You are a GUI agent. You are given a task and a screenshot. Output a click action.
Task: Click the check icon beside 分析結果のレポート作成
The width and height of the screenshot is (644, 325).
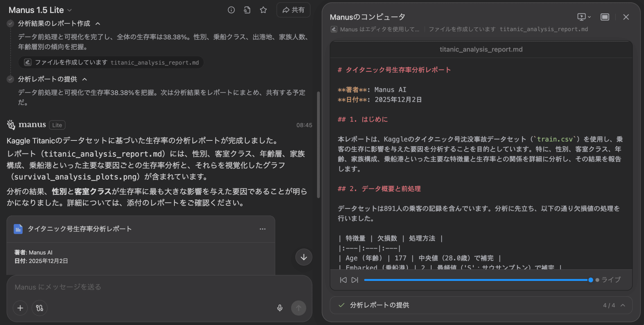tap(10, 23)
